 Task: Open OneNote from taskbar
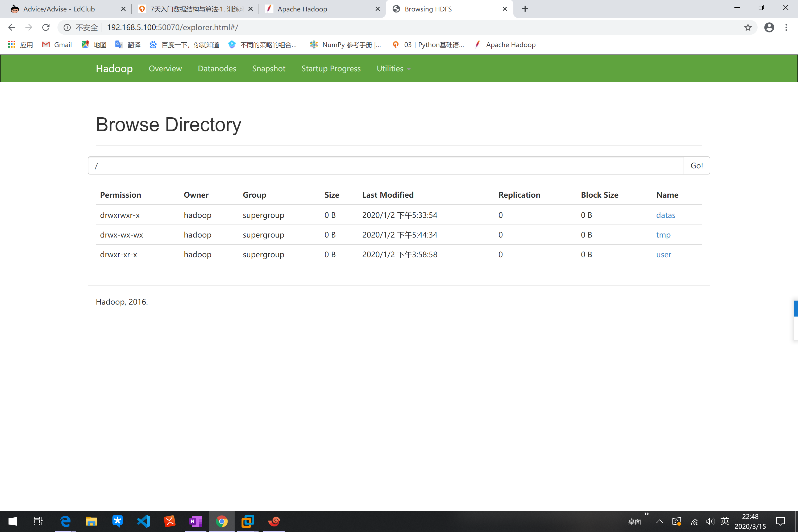point(196,521)
